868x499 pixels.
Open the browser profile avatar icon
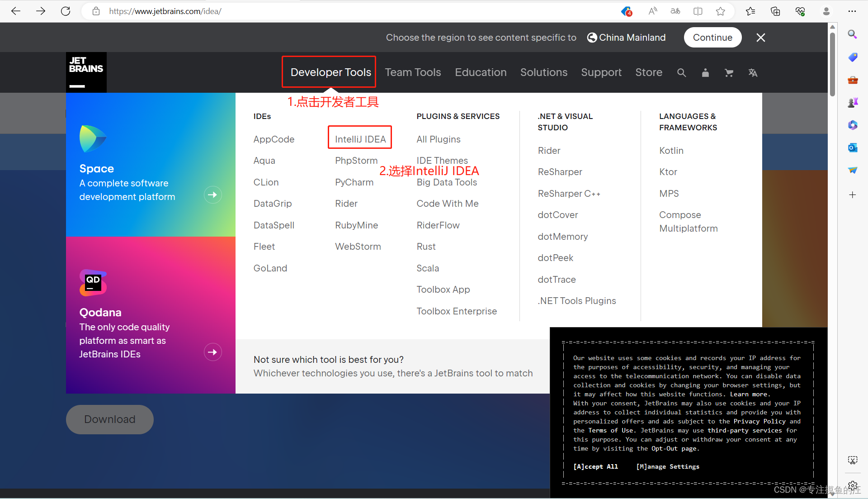tap(826, 11)
